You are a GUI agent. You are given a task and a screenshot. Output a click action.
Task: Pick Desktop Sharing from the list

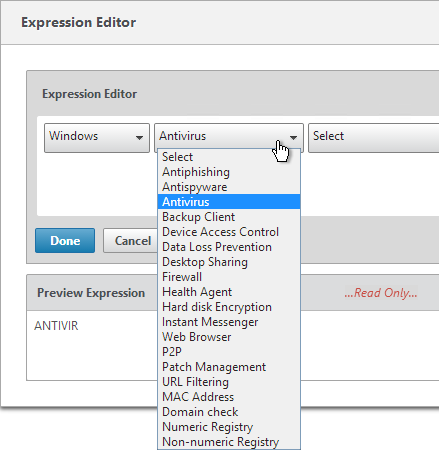(x=229, y=262)
